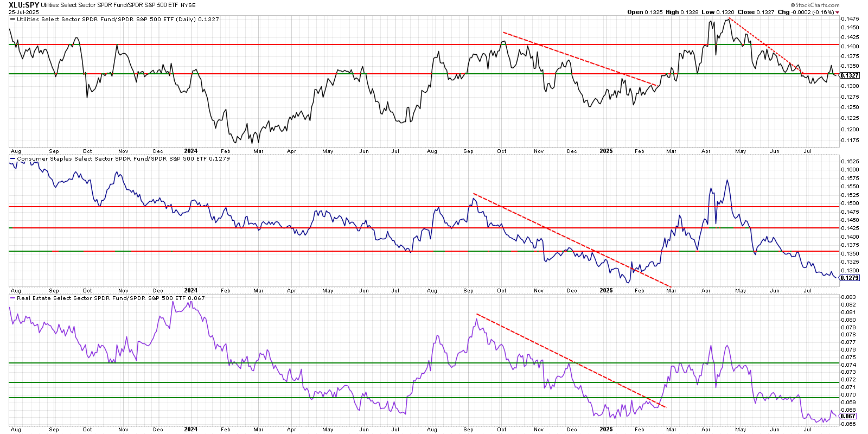Click the 0.1200 axis label
Image resolution: width=868 pixels, height=434 pixels.
pos(850,130)
